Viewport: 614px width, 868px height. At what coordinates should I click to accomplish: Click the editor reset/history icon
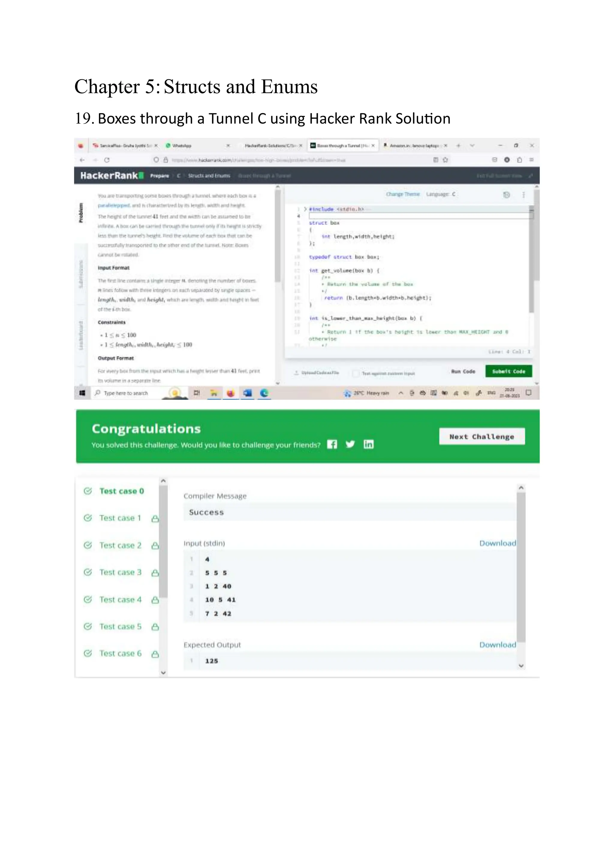506,195
